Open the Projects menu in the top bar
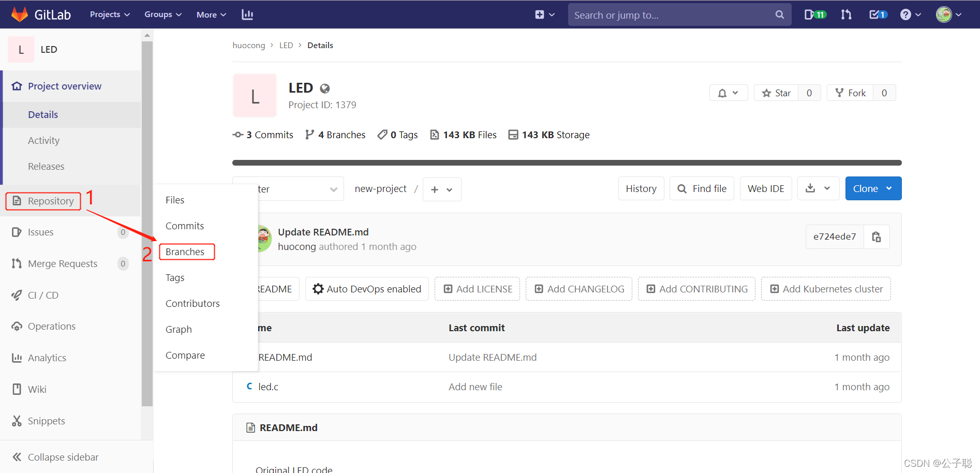 point(110,14)
